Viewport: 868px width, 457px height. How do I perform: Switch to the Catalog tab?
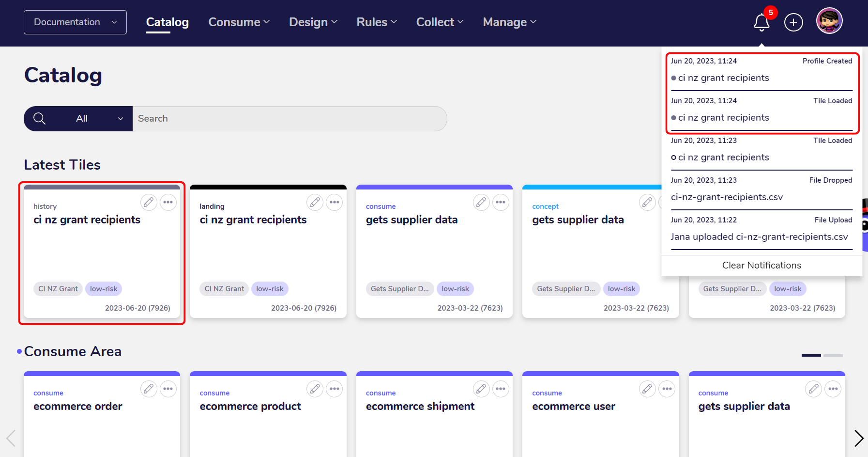[x=168, y=22]
